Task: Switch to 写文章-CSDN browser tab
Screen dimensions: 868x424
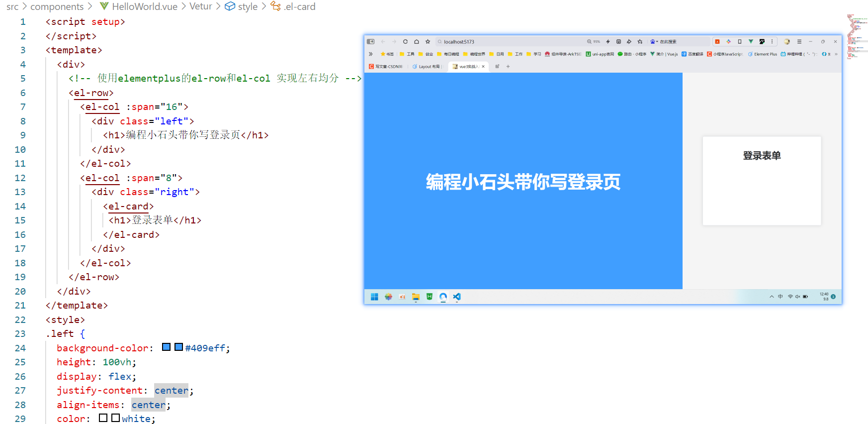Action: [x=386, y=66]
